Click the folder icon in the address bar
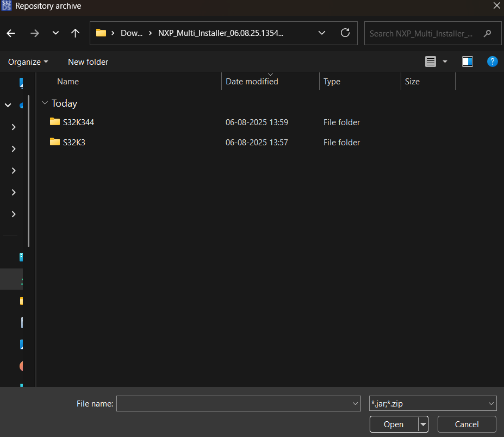Viewport: 504px width, 437px height. (101, 33)
